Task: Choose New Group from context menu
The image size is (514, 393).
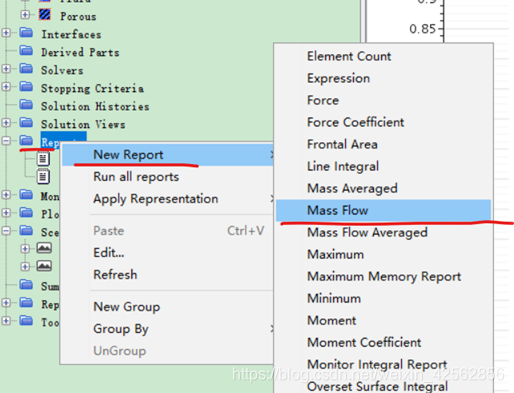Action: click(168, 307)
